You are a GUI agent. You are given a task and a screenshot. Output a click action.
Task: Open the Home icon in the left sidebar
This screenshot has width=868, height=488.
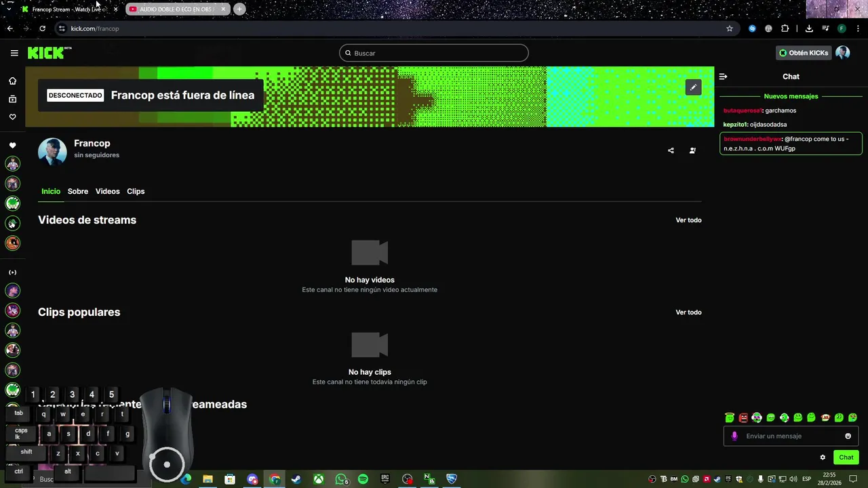(x=12, y=81)
